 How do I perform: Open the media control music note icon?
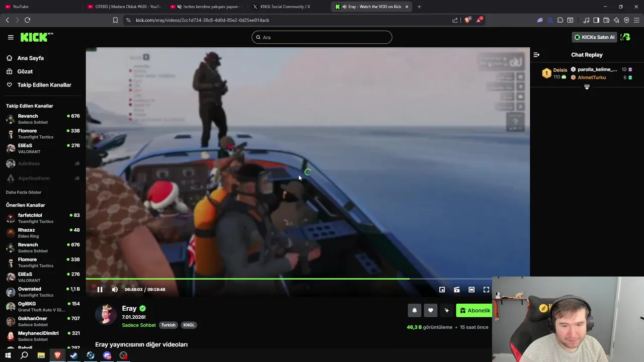(586, 20)
